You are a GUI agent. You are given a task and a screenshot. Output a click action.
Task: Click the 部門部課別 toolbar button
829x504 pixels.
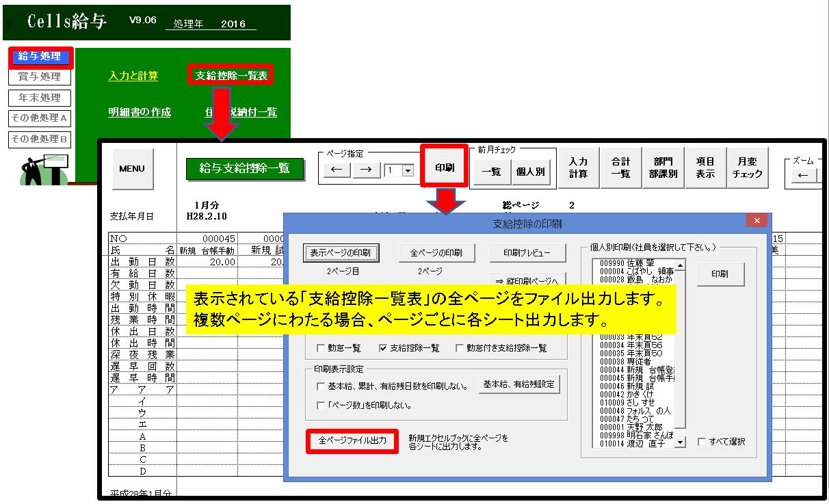click(x=663, y=168)
